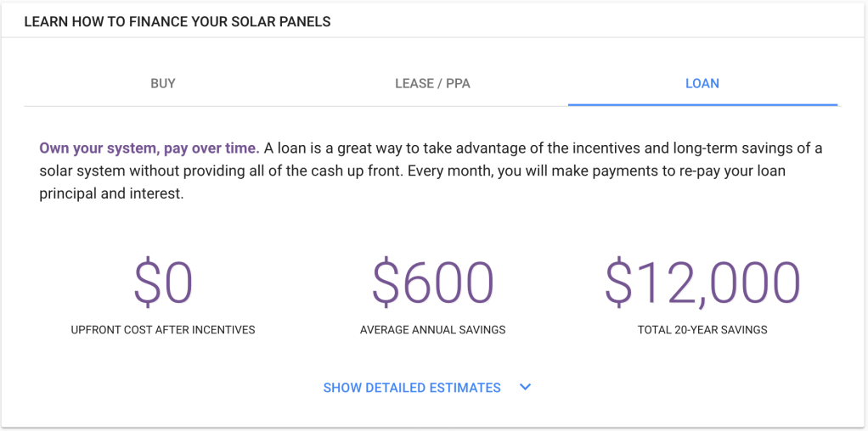Click the $600 annual savings figure
The image size is (868, 431).
[432, 283]
